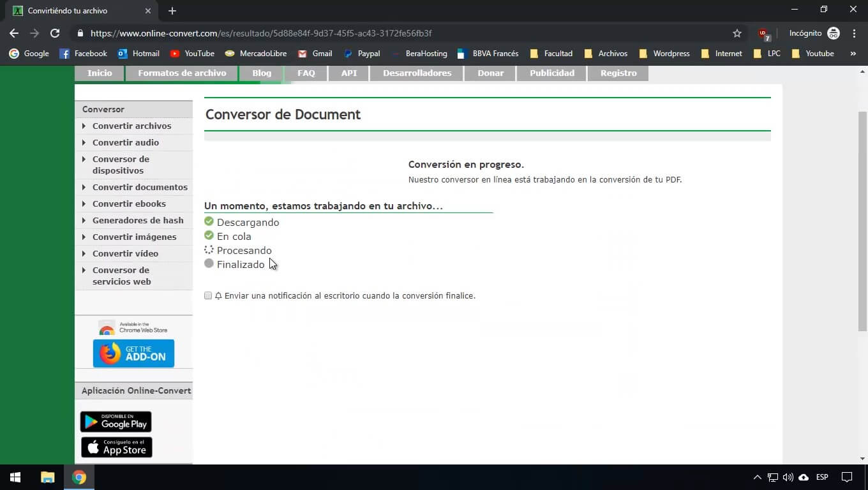
Task: Show hidden system tray icons
Action: pos(757,477)
